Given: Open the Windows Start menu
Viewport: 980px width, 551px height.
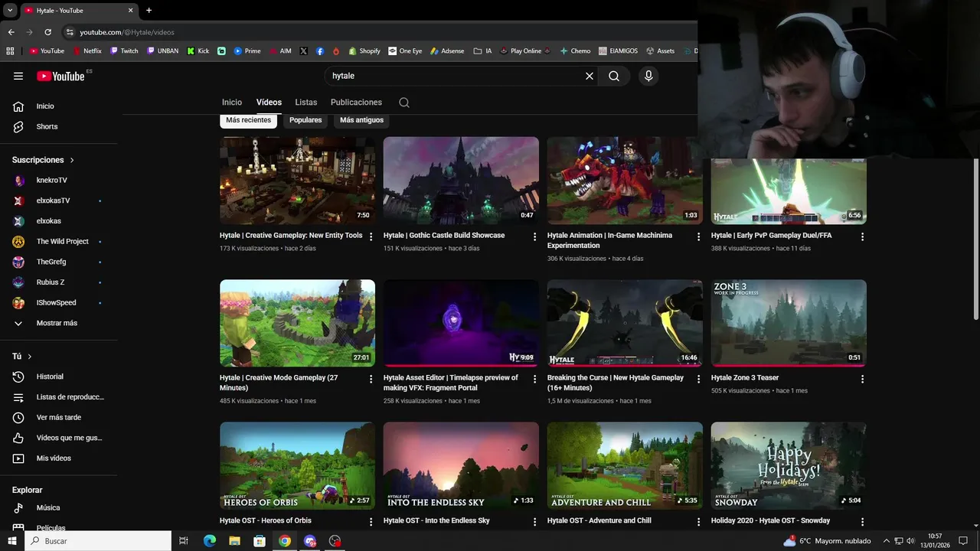Looking at the screenshot, I should pyautogui.click(x=11, y=541).
